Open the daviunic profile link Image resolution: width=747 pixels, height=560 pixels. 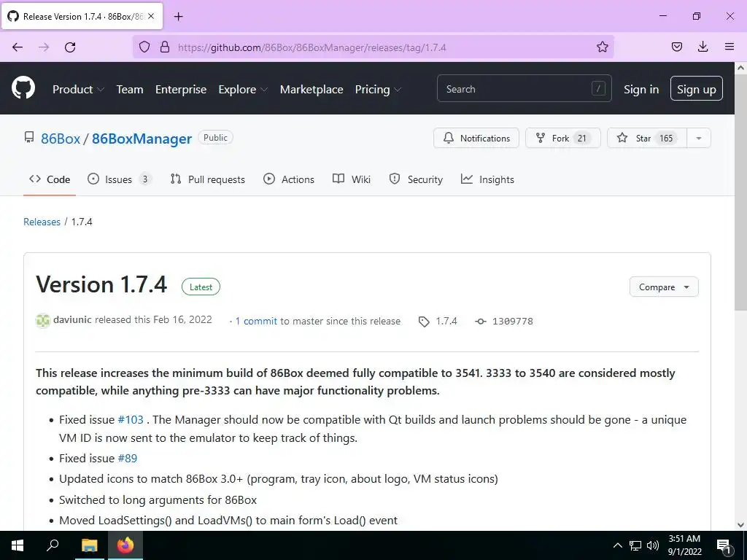coord(72,319)
